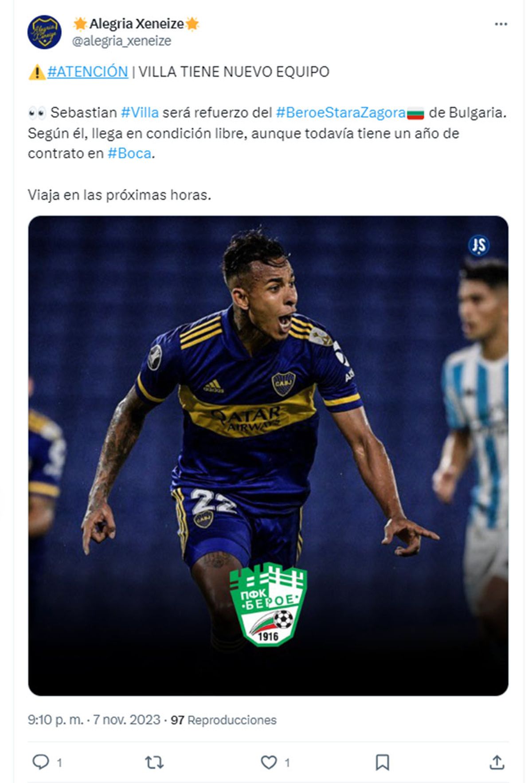Bookmark this tweet

click(x=382, y=762)
